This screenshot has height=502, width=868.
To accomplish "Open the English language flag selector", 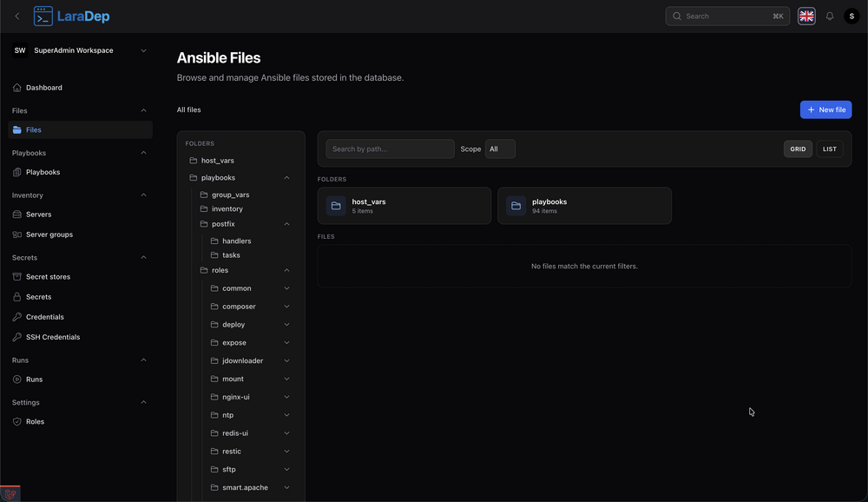I will pos(806,17).
